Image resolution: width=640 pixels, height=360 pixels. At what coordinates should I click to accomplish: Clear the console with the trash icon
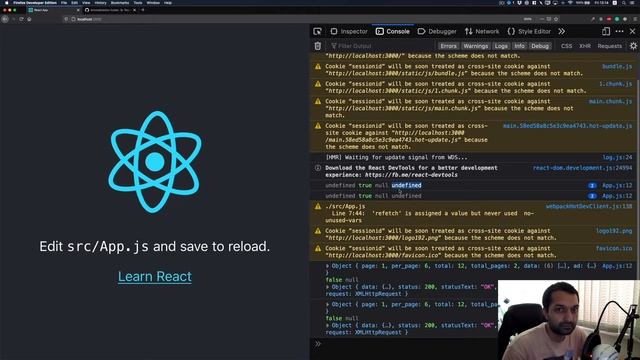click(x=318, y=46)
